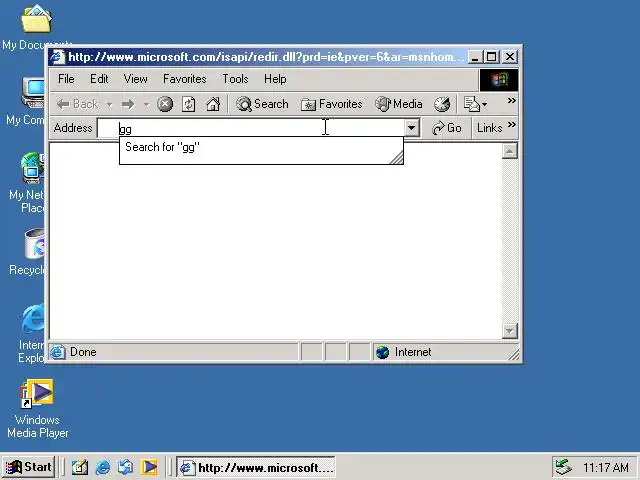Launch Internet Explorer from quick launch

(103, 467)
